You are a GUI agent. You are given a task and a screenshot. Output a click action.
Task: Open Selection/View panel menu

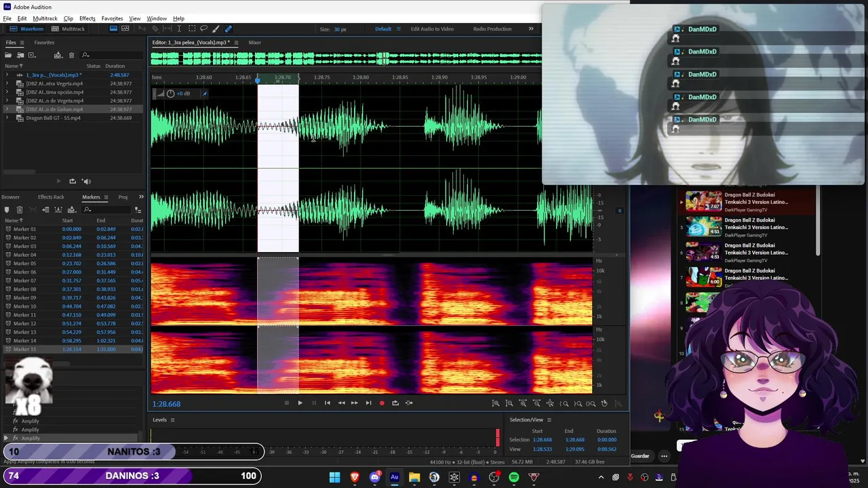549,420
